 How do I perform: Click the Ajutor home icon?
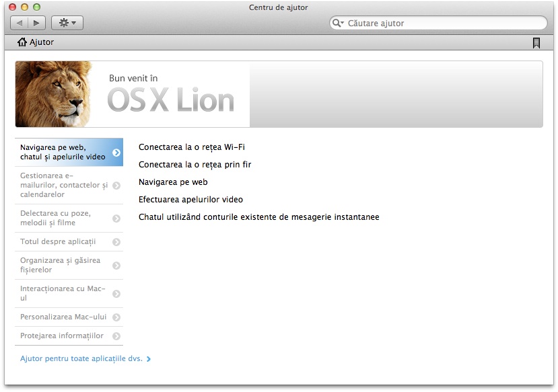(22, 42)
